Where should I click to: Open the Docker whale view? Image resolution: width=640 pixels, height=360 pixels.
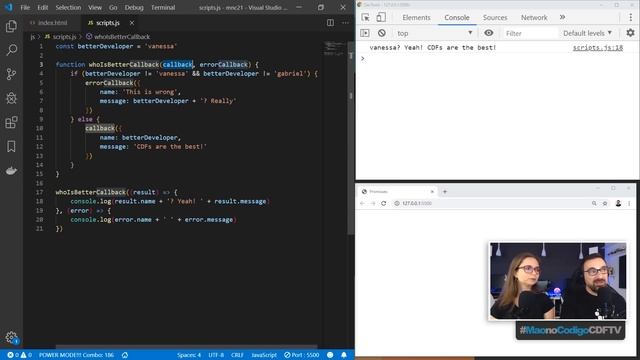tap(11, 170)
